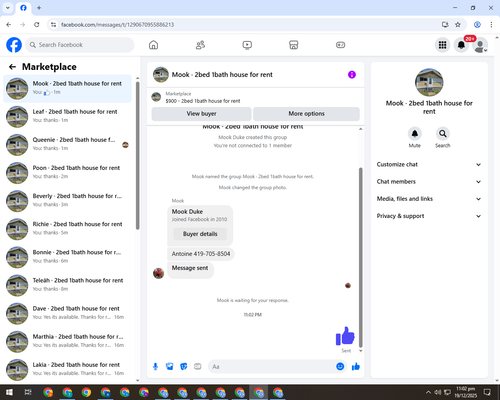Click the sender avatar beside Message sent

[158, 273]
